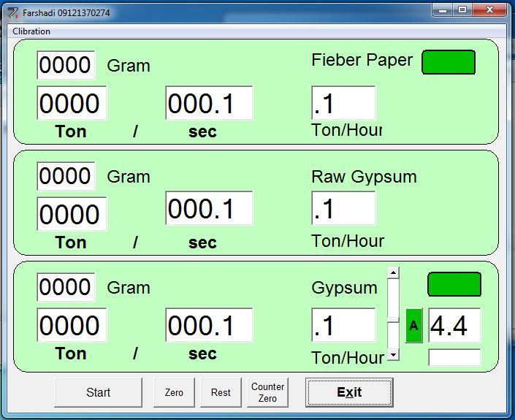The width and height of the screenshot is (515, 420).
Task: Click the Rest button
Action: (x=221, y=392)
